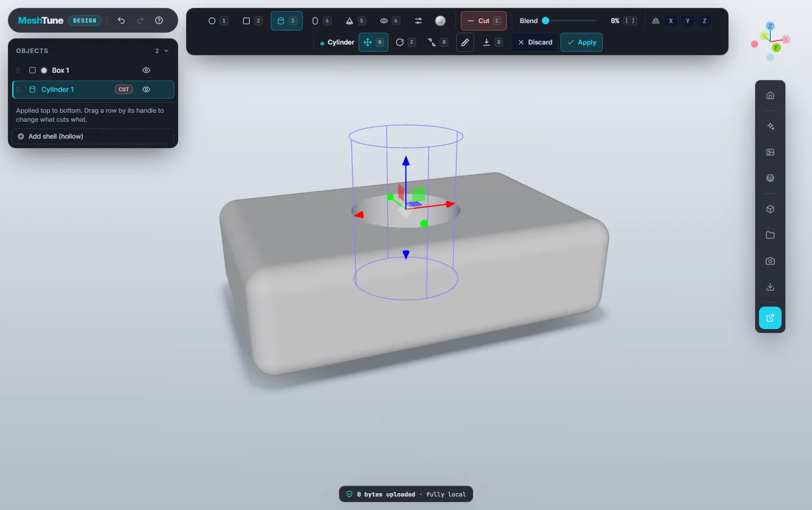Toggle the mirror symmetry icon
Screen dimensions: 812x510
click(656, 21)
